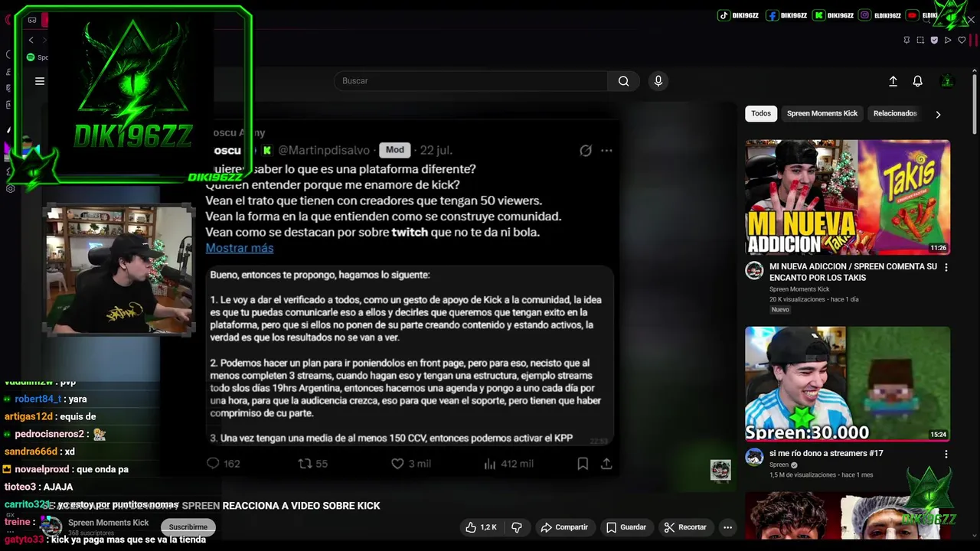
Task: Click Spreen Moments Kick avatar beside Takis video
Action: click(x=754, y=270)
